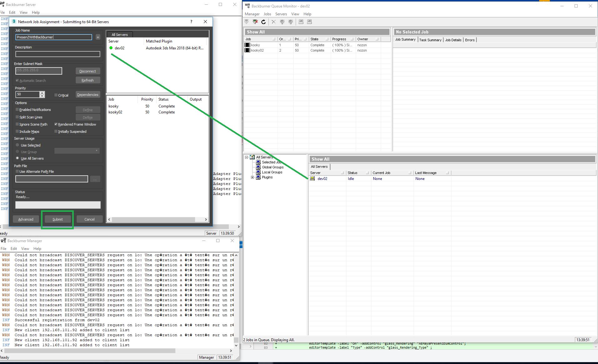Click the Backburner Queue Monitor title icon
This screenshot has width=598, height=364.
click(x=248, y=6)
